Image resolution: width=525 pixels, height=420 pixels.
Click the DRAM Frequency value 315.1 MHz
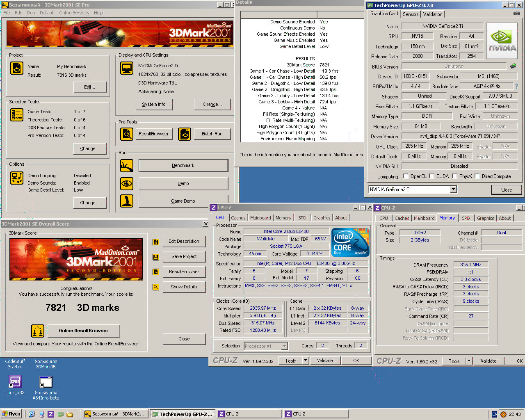pos(471,265)
